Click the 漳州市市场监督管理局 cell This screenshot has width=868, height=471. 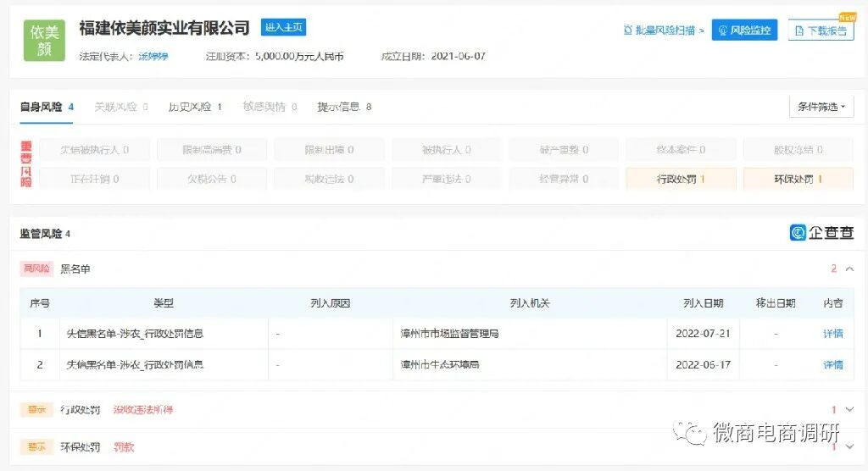pos(530,334)
